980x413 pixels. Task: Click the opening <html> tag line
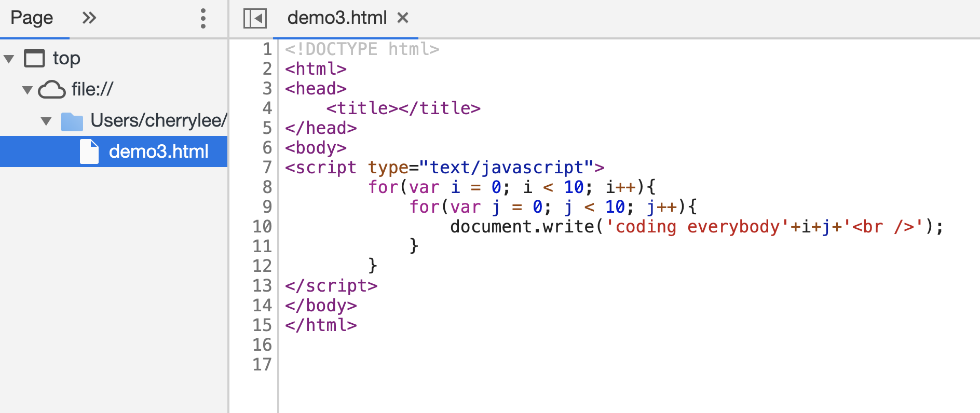click(x=316, y=68)
